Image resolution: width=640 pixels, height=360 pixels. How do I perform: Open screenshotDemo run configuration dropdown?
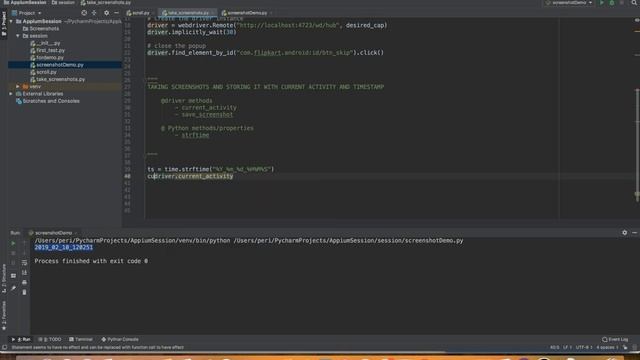point(569,3)
